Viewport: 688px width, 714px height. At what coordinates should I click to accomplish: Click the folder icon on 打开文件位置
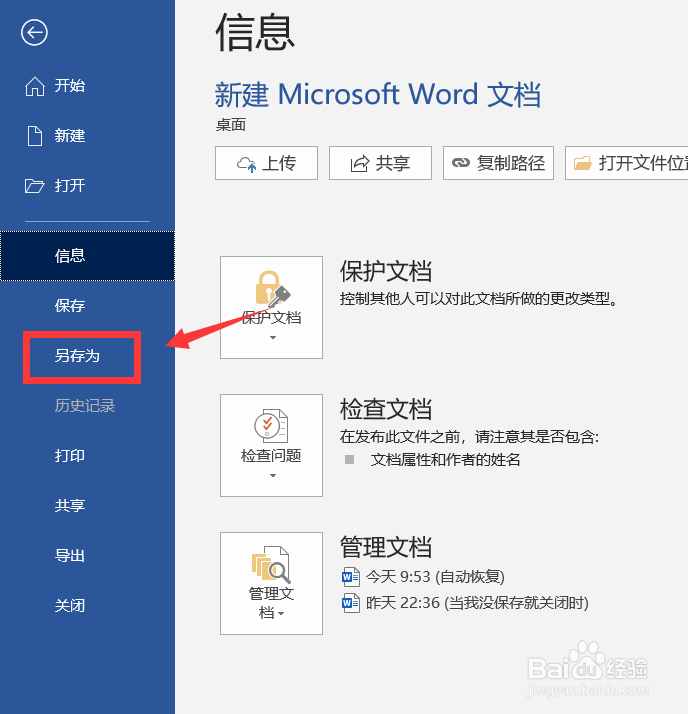582,163
